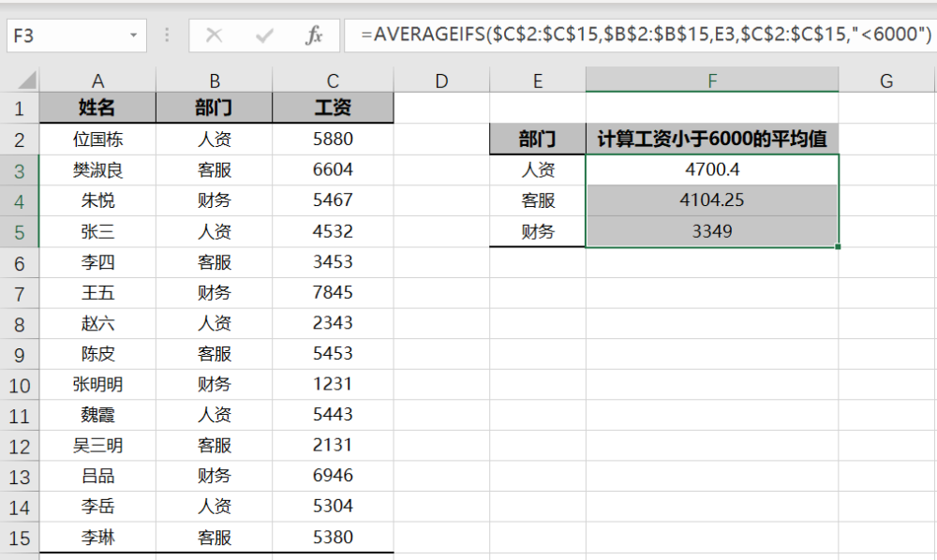Click the cell containing 张三
This screenshot has width=937, height=560.
[97, 230]
